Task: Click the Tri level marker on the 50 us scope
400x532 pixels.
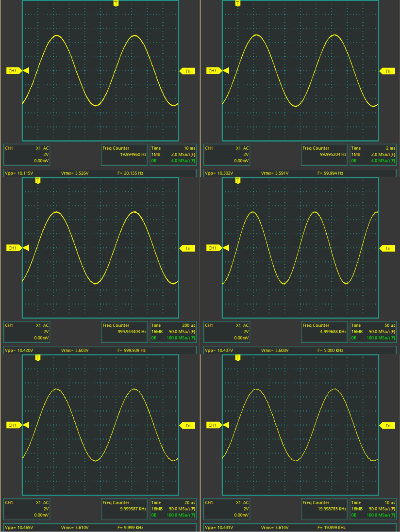Action: pos(387,248)
